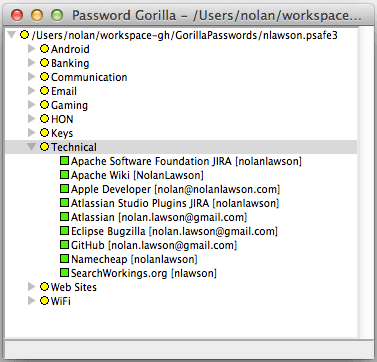Expand the Gaming group
This screenshot has width=377, height=362.
point(32,105)
